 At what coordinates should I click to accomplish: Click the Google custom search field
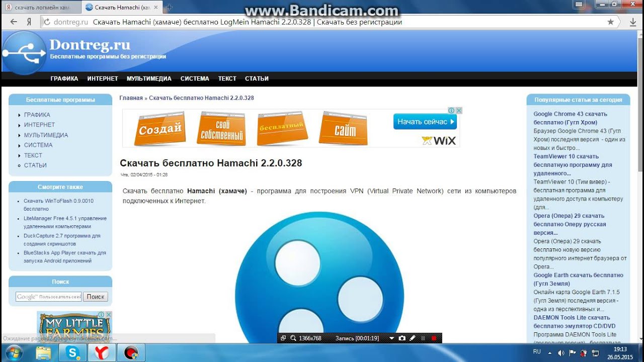[x=48, y=297]
